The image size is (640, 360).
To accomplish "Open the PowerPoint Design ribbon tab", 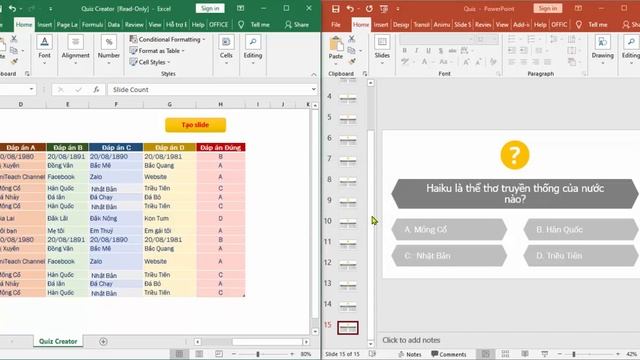I will (x=401, y=24).
